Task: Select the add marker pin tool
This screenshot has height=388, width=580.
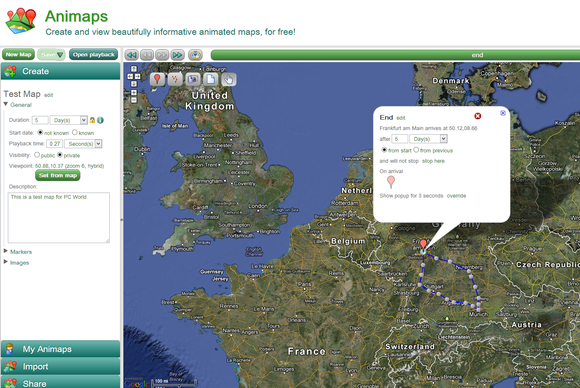Action: [x=158, y=79]
